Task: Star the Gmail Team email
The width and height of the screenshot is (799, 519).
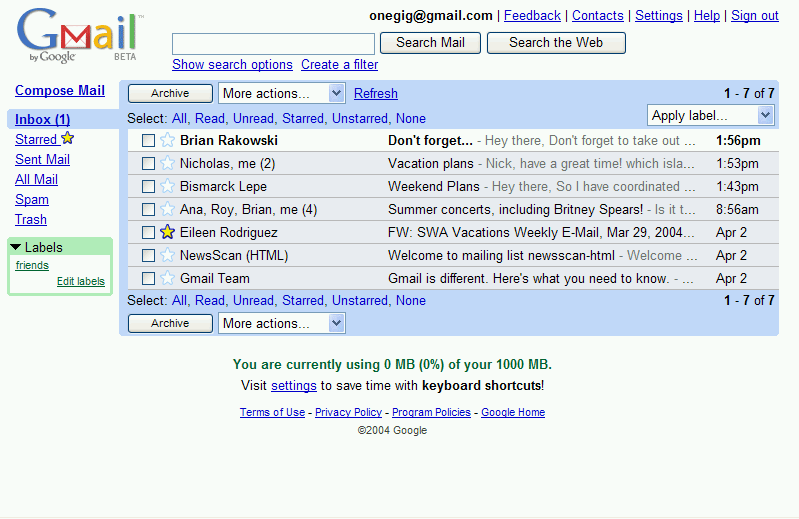Action: (x=167, y=278)
